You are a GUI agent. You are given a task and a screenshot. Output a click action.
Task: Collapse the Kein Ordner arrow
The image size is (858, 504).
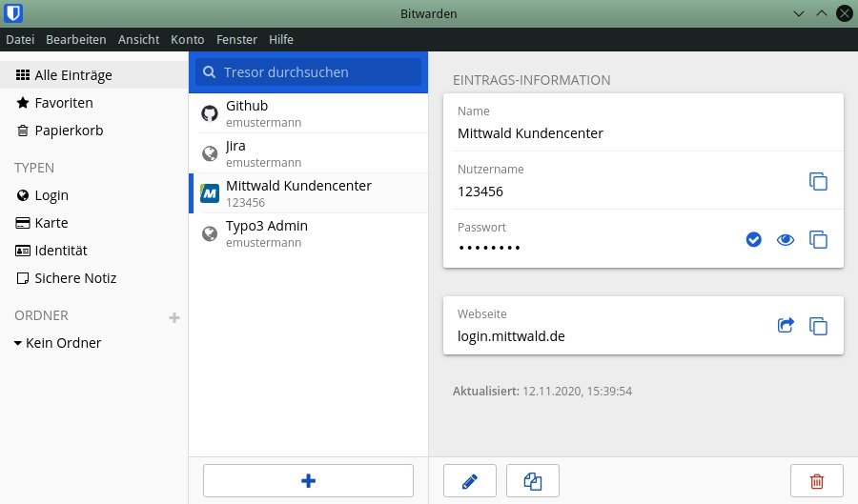(x=18, y=343)
